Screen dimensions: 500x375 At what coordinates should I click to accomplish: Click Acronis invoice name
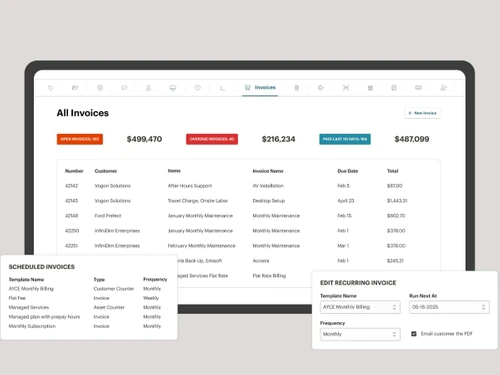click(261, 261)
